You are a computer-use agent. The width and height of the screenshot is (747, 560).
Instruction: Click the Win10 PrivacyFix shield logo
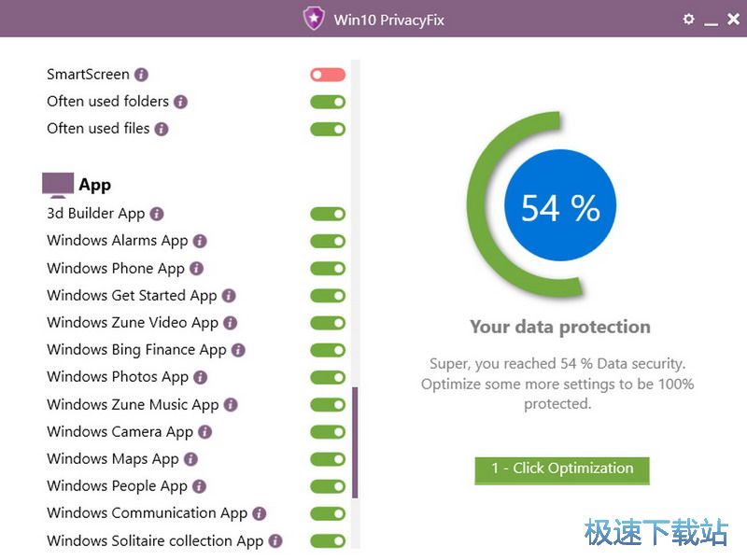[315, 19]
